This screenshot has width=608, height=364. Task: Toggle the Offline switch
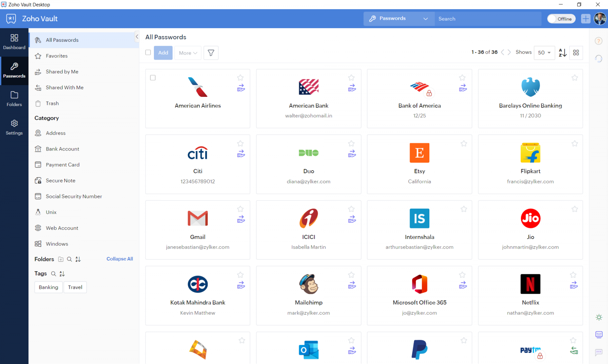click(561, 19)
